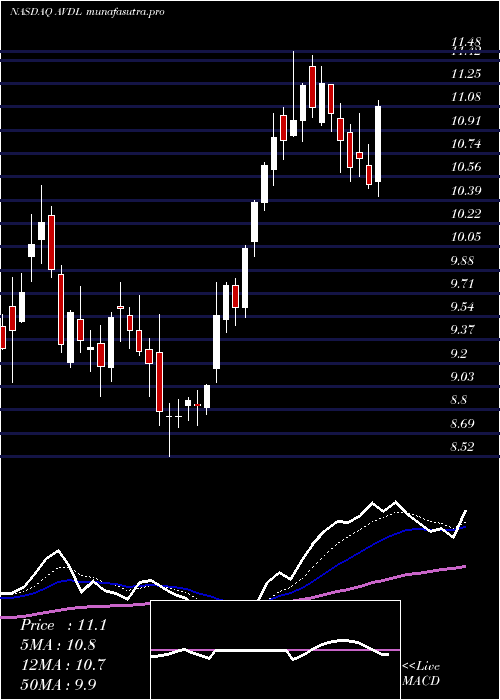Open the '<<Live MACD' link
The width and height of the screenshot is (500, 700).
point(421,674)
